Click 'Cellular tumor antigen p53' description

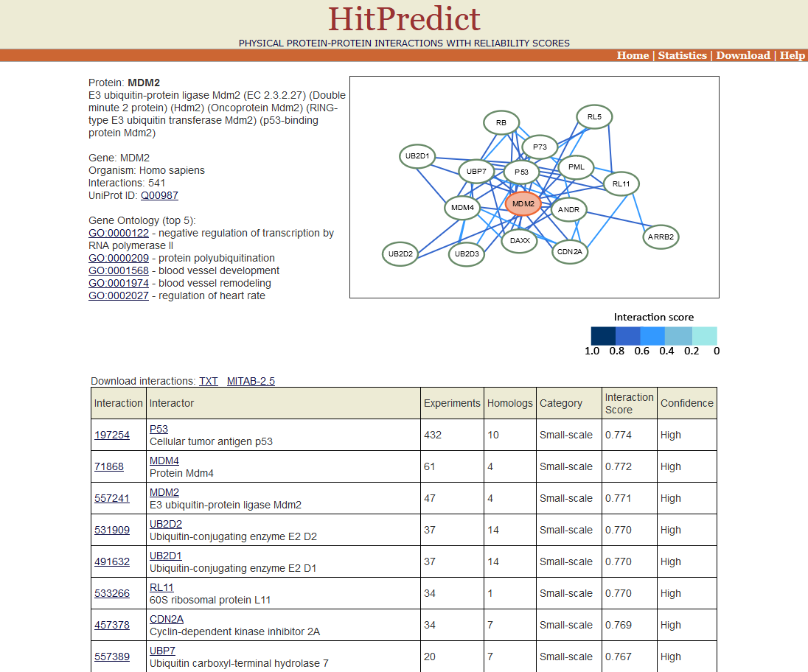tap(211, 442)
